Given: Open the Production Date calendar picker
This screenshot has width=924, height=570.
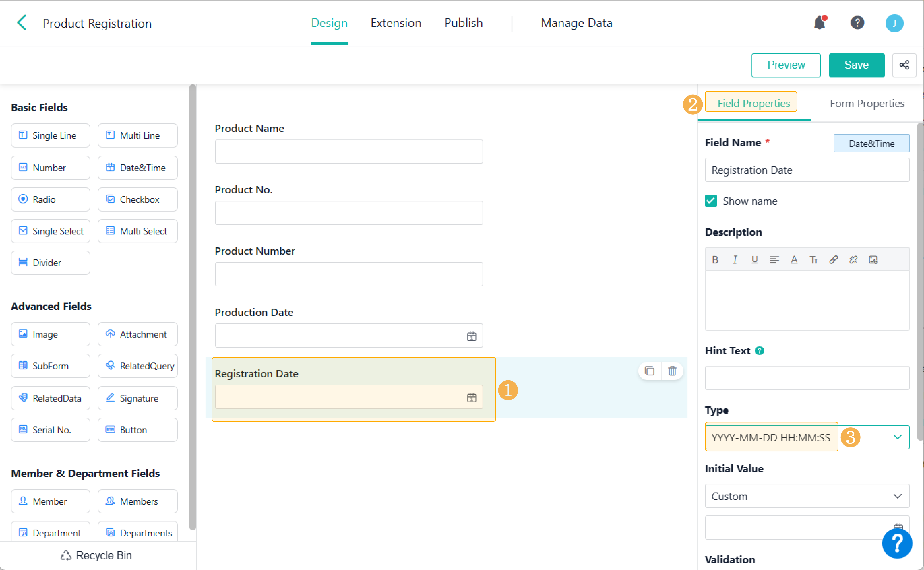Looking at the screenshot, I should (x=471, y=336).
